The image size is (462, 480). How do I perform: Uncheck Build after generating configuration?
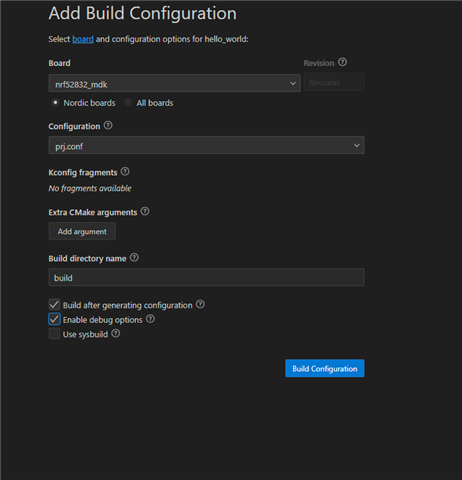[54, 305]
